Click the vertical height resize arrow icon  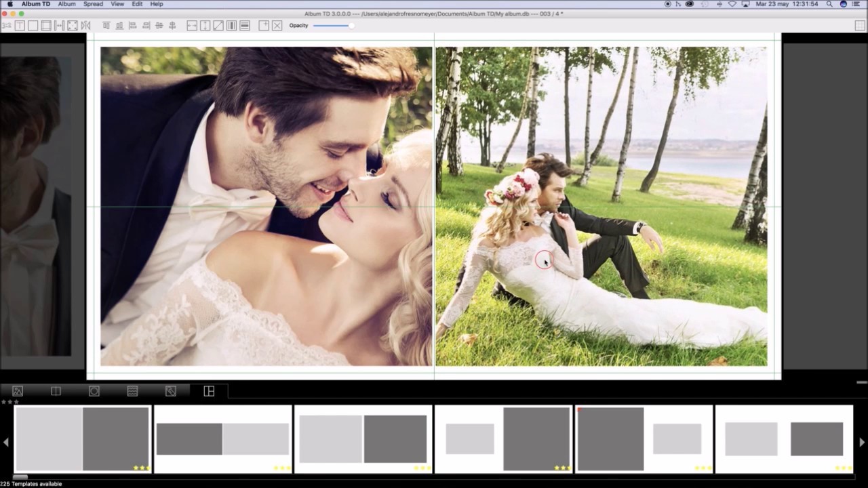(205, 26)
